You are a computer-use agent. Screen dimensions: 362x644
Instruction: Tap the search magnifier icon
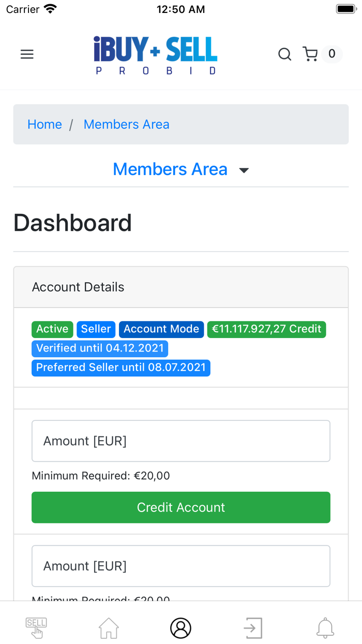click(284, 54)
